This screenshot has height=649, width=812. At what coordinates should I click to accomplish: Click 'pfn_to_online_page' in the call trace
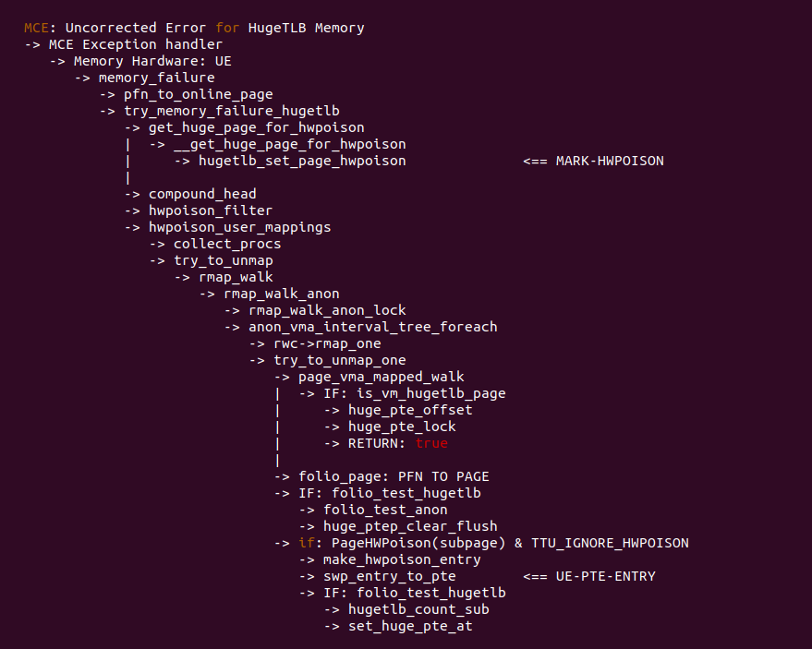(x=199, y=94)
